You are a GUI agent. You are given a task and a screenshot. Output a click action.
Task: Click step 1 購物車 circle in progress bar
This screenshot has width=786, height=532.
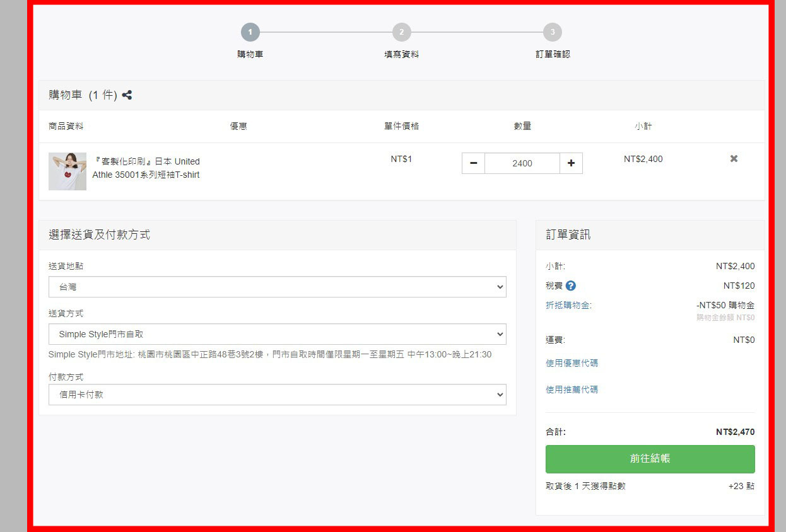pyautogui.click(x=250, y=32)
